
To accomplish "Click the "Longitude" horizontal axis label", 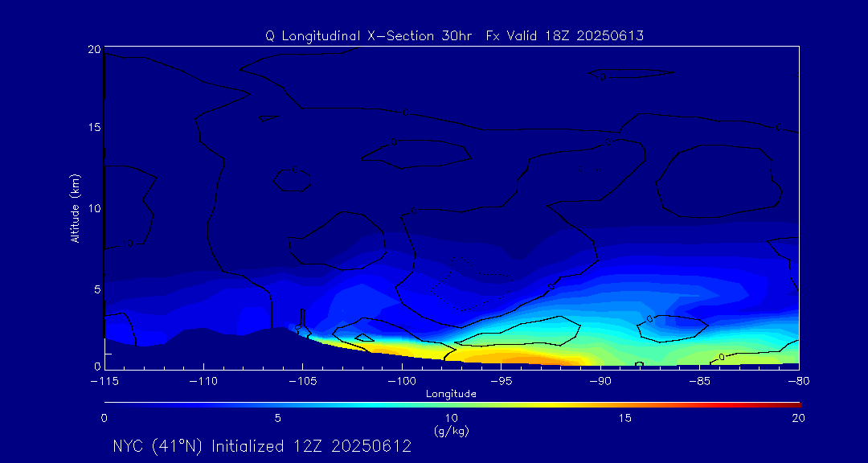I will [x=451, y=394].
